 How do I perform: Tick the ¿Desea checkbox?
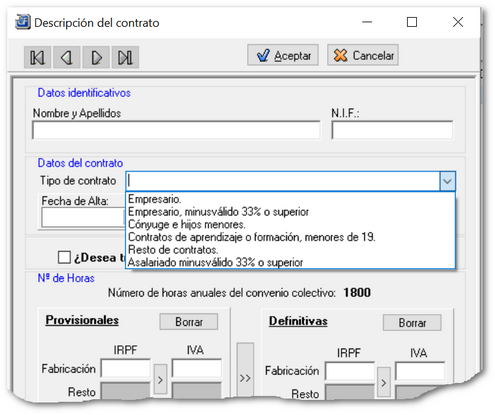coord(64,257)
